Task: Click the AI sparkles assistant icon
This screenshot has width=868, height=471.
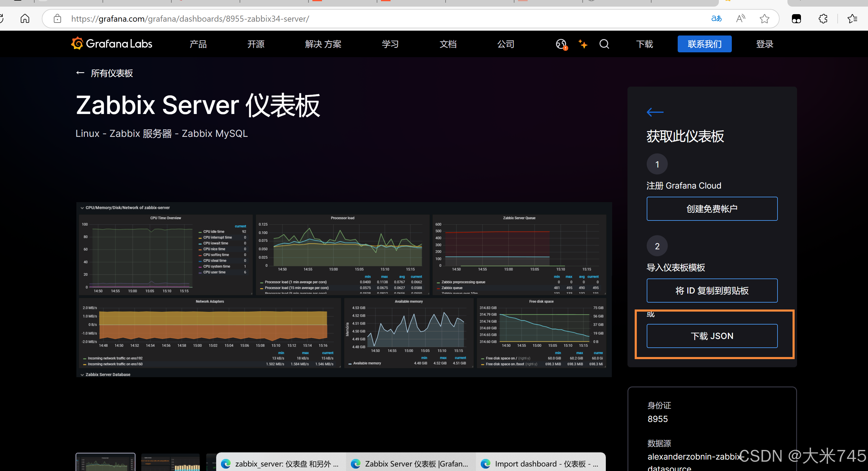Action: click(x=583, y=44)
